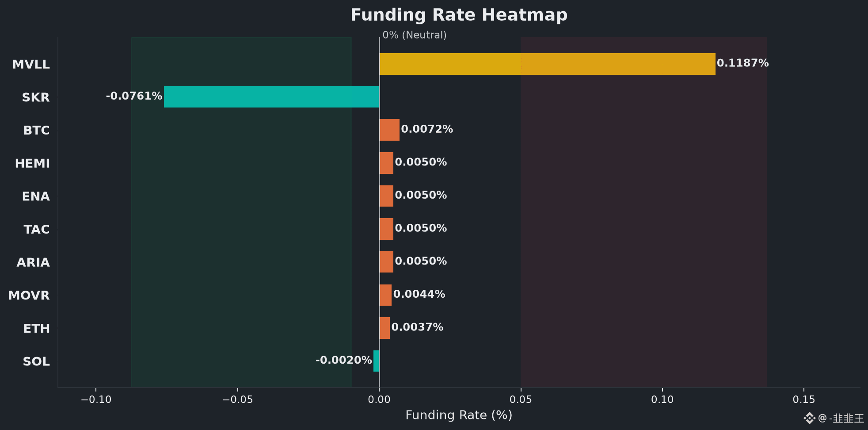Click the small teal SOL funding rate bar

point(376,361)
